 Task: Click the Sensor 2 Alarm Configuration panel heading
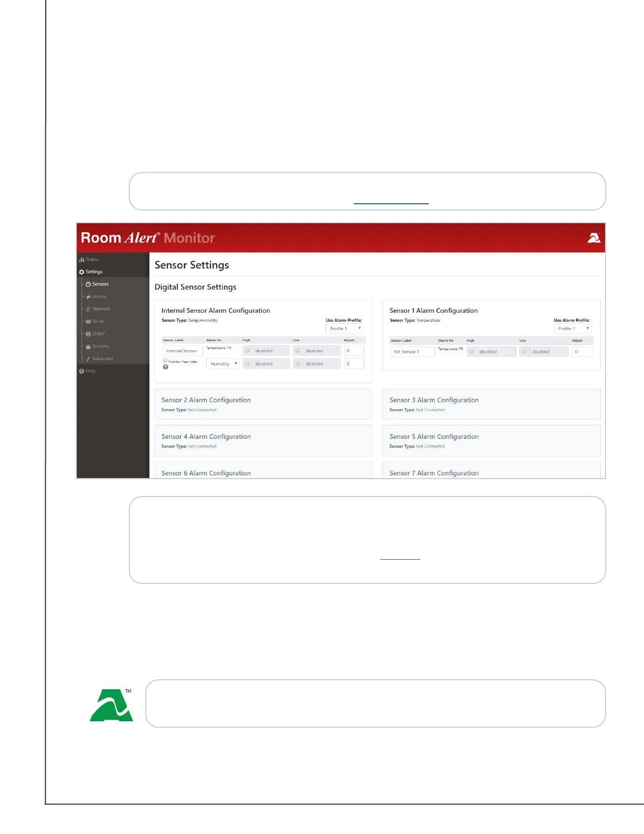click(x=206, y=400)
